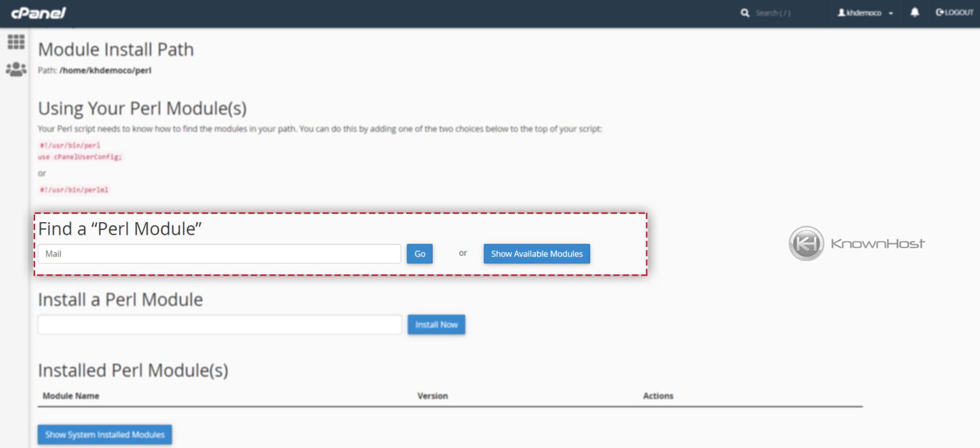Select the Module Name column header
980x448 pixels.
pos(70,396)
